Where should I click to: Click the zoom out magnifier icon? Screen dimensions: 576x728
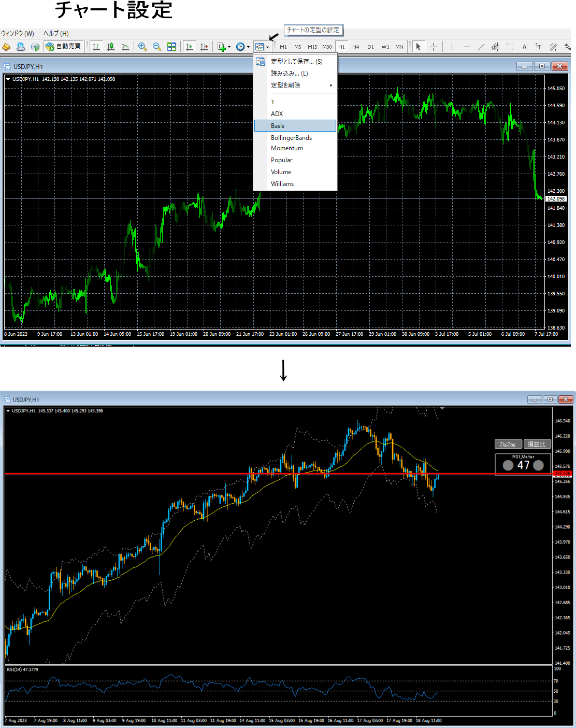pyautogui.click(x=156, y=47)
